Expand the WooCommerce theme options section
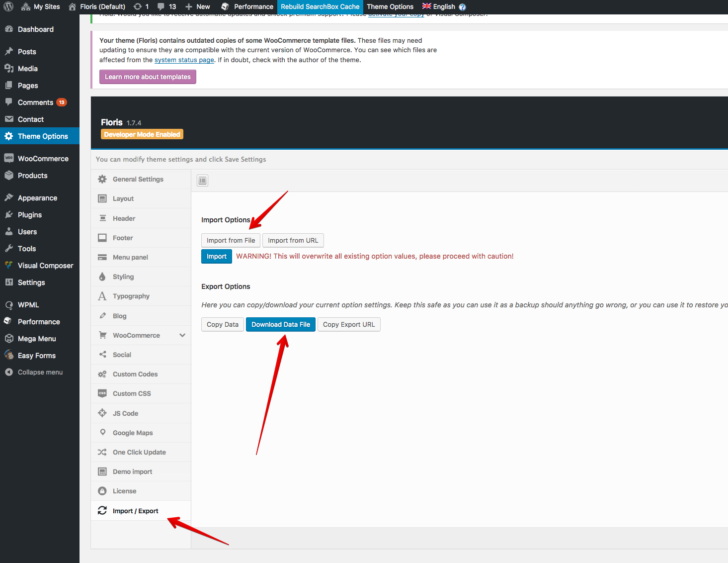728x563 pixels. 182,335
